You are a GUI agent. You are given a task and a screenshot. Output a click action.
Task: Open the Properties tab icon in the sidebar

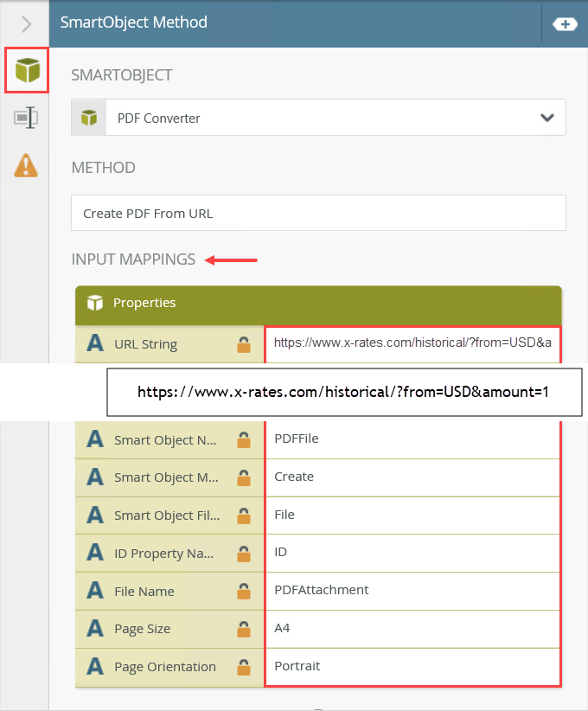click(x=26, y=118)
